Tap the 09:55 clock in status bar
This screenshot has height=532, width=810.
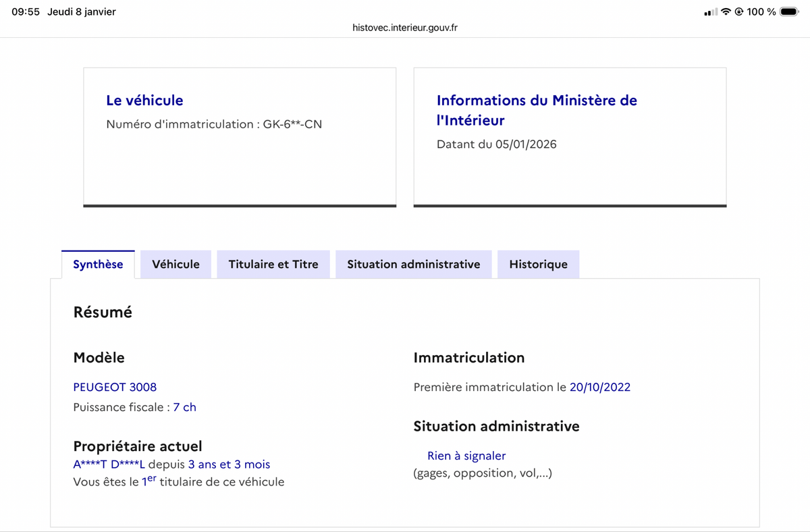coord(26,12)
